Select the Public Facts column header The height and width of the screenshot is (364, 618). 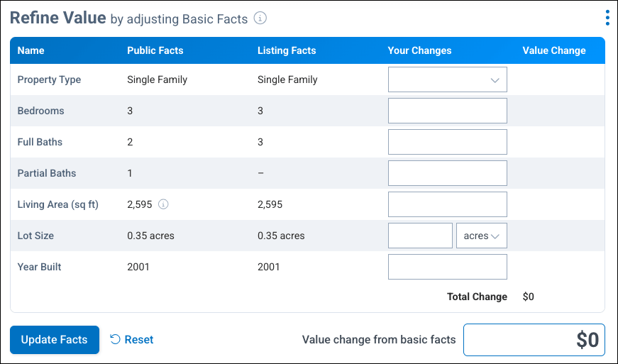(155, 50)
